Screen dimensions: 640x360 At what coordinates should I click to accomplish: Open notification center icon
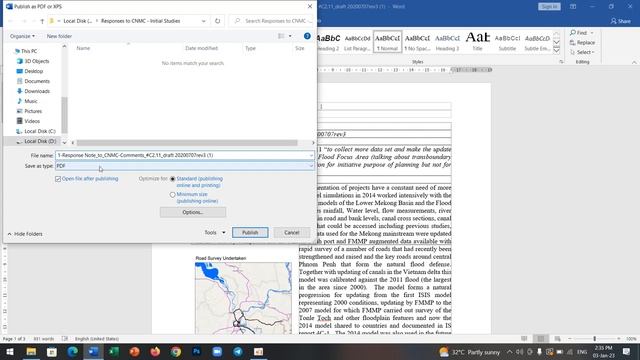pos(627,351)
